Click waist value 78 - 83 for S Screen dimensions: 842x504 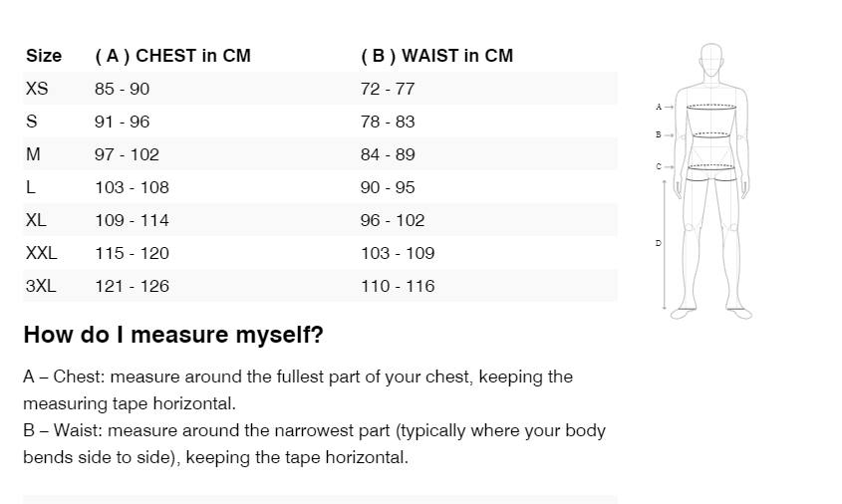388,122
